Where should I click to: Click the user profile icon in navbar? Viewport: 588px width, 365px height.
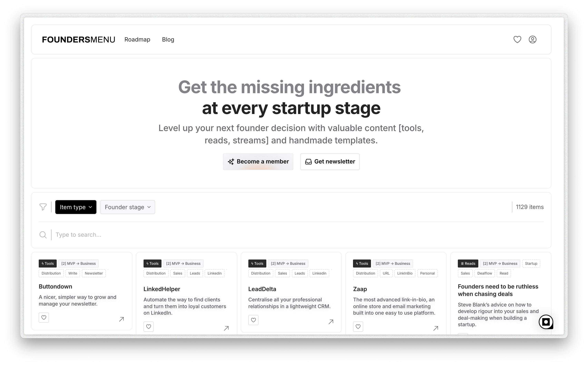pyautogui.click(x=533, y=39)
